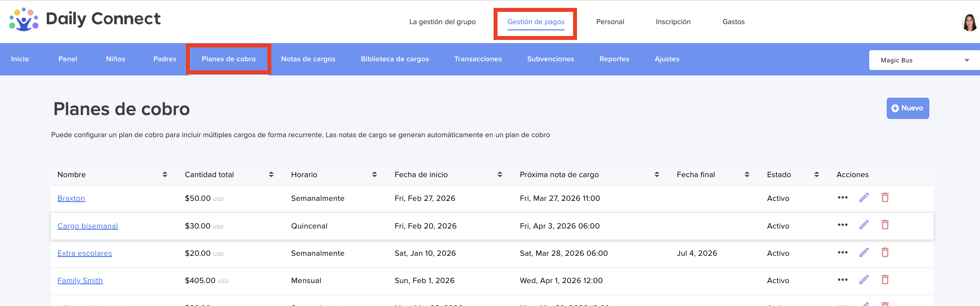This screenshot has width=980, height=306.
Task: Select the Gestión de pagos tab
Action: point(536,22)
